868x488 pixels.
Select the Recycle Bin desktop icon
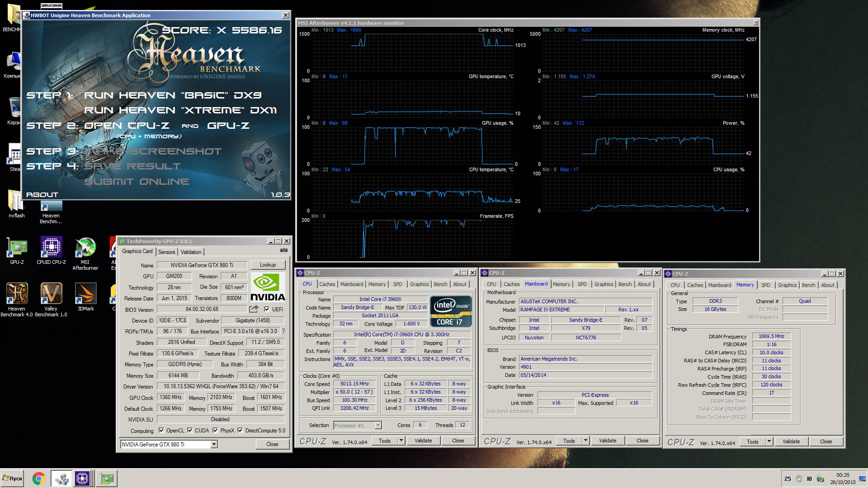pos(14,111)
